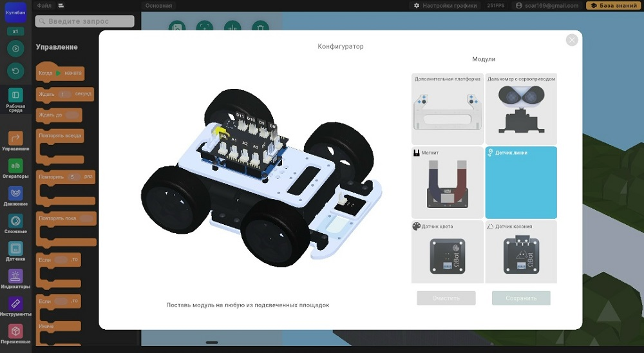Viewport: 644px width, 353px height.
Task: Select the Когда нажата block
Action: 61,73
